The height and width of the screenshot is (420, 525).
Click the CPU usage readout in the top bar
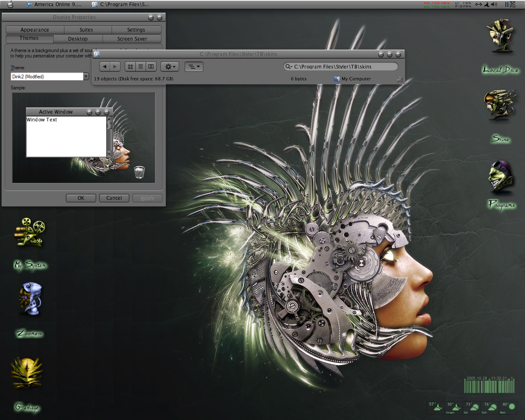(463, 5)
